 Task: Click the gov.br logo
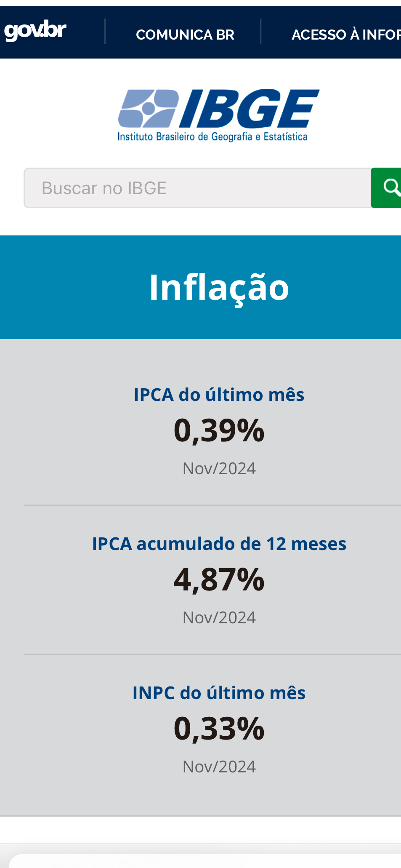(x=35, y=31)
